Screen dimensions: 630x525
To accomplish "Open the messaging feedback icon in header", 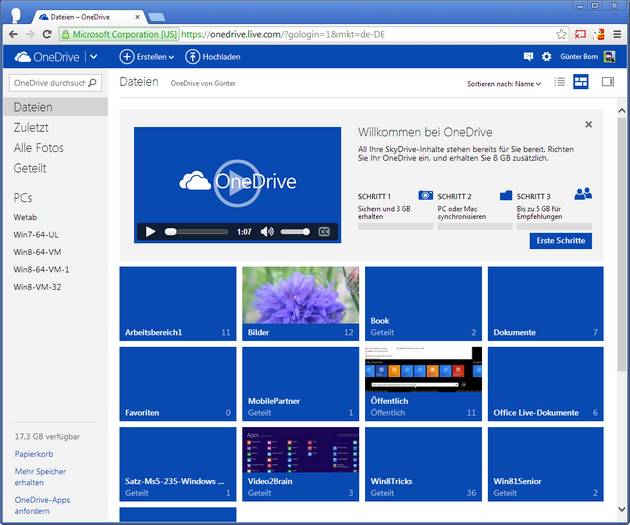I will [528, 57].
